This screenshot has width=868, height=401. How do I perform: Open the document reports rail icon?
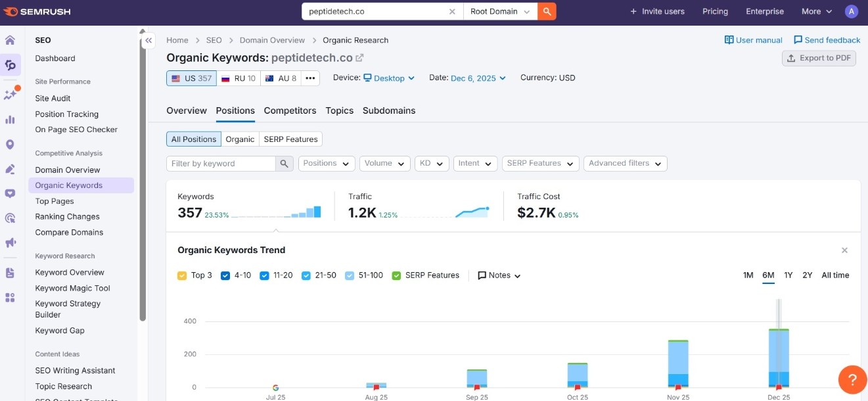click(x=10, y=273)
